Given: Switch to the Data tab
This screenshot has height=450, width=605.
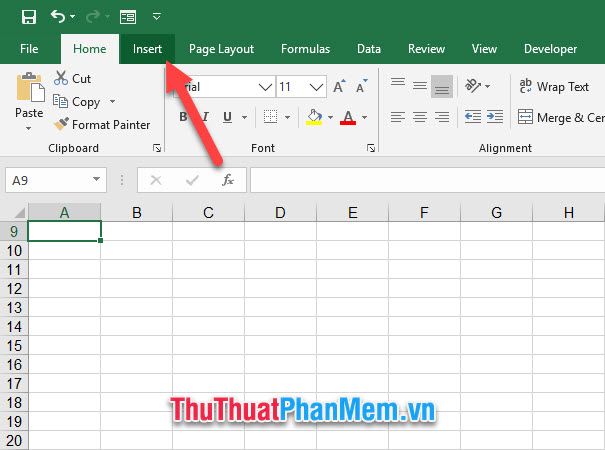Looking at the screenshot, I should pos(369,49).
